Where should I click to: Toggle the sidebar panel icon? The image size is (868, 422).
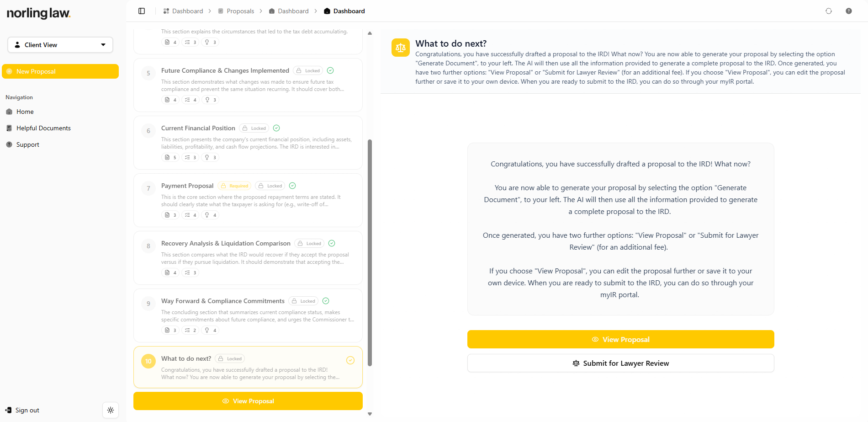click(x=142, y=11)
